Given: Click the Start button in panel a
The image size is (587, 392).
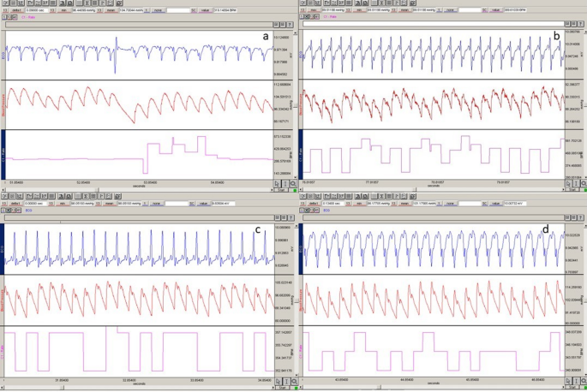Looking at the screenshot, I should 282,190.
